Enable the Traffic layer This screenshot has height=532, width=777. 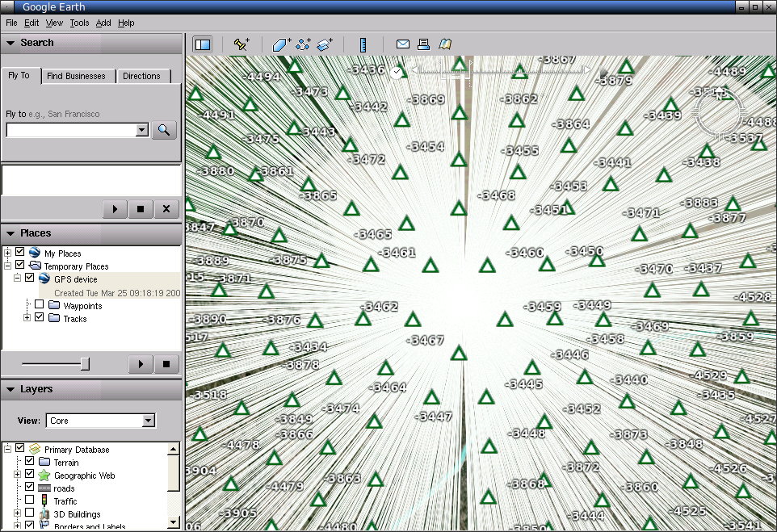pos(30,500)
